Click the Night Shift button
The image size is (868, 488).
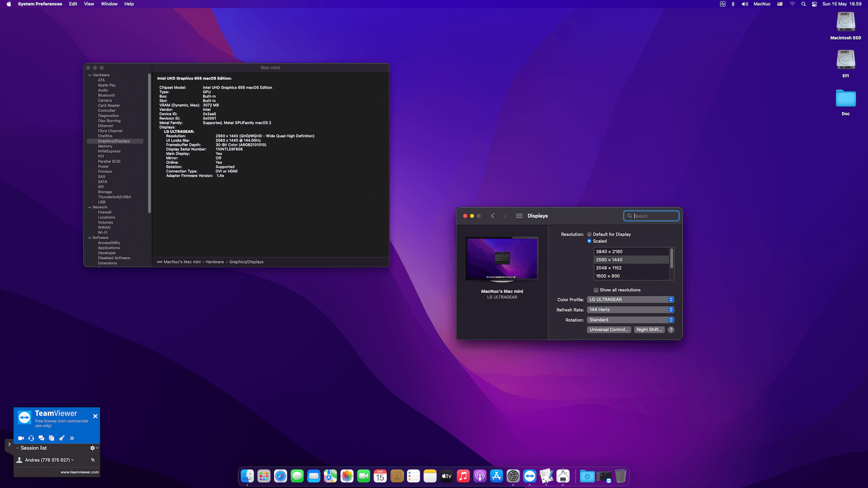649,329
